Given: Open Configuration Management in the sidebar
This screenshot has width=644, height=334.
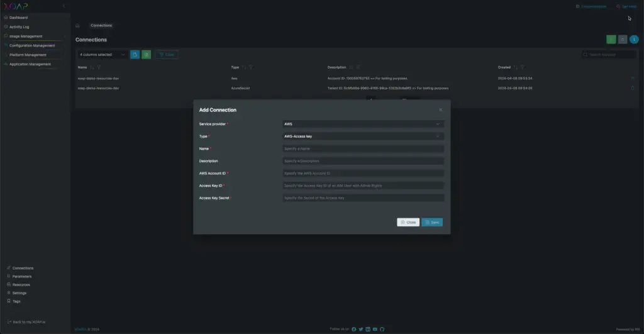Looking at the screenshot, I should coord(32,45).
